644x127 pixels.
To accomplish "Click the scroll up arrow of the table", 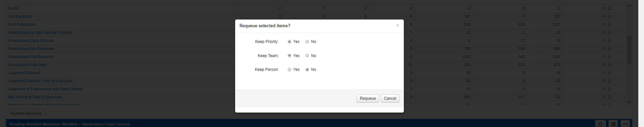I will coord(629,5).
